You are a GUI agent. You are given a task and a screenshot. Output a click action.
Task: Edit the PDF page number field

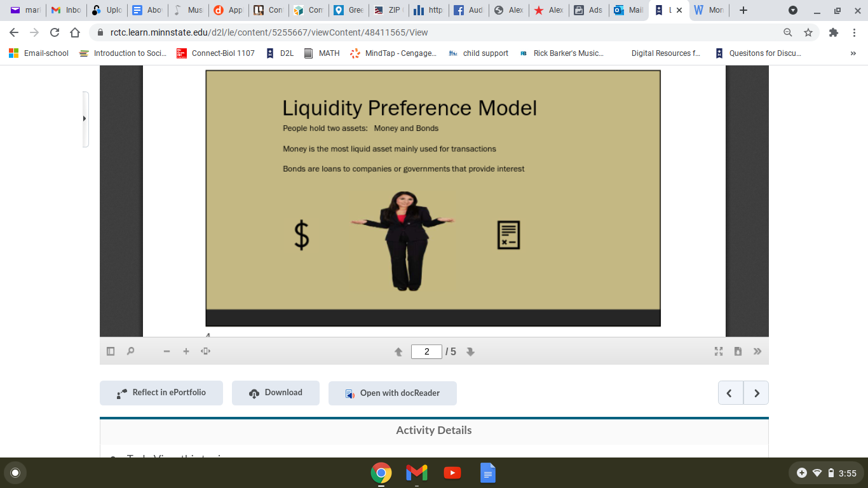point(426,351)
